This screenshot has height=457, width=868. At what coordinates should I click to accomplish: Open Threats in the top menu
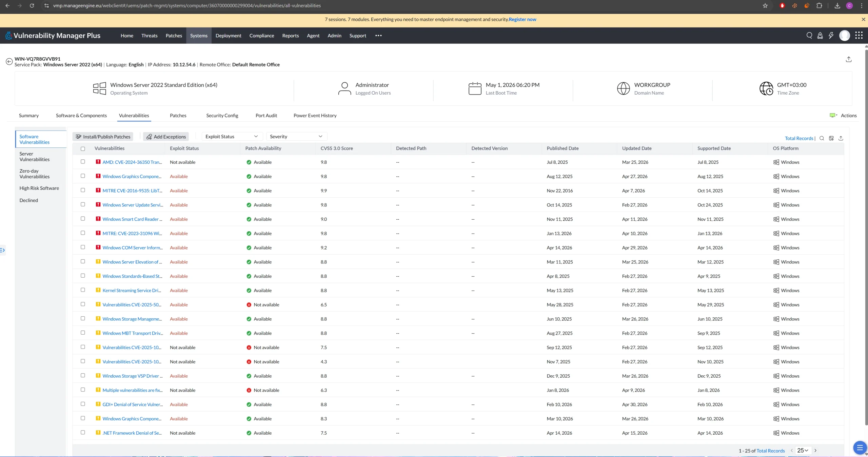tap(150, 35)
